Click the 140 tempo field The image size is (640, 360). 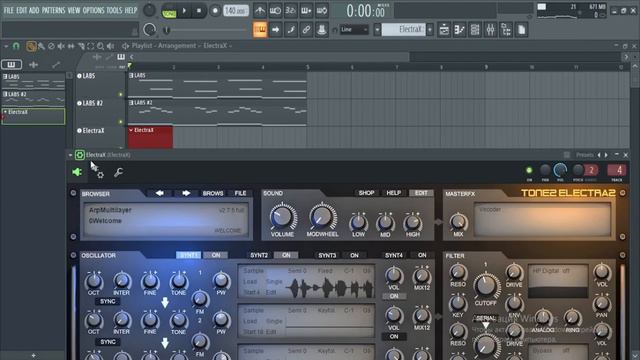coord(236,11)
